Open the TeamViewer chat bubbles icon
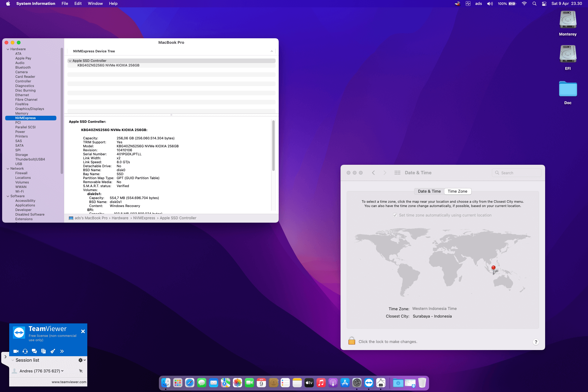Screen dimensions: 588x392 [x=34, y=351]
